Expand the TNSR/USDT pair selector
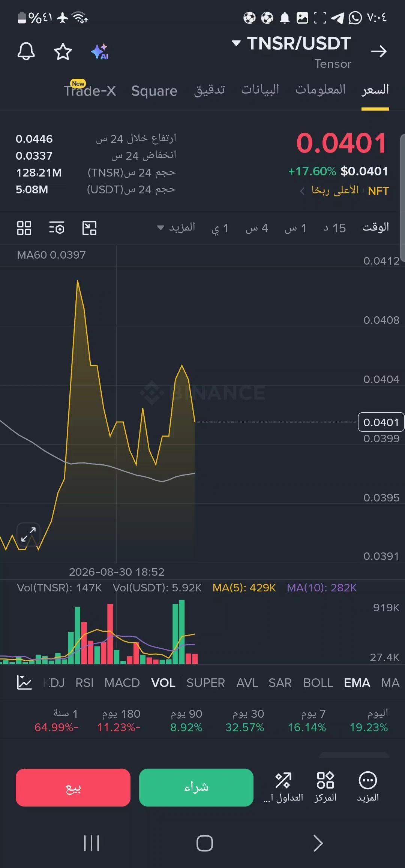 coord(291,43)
